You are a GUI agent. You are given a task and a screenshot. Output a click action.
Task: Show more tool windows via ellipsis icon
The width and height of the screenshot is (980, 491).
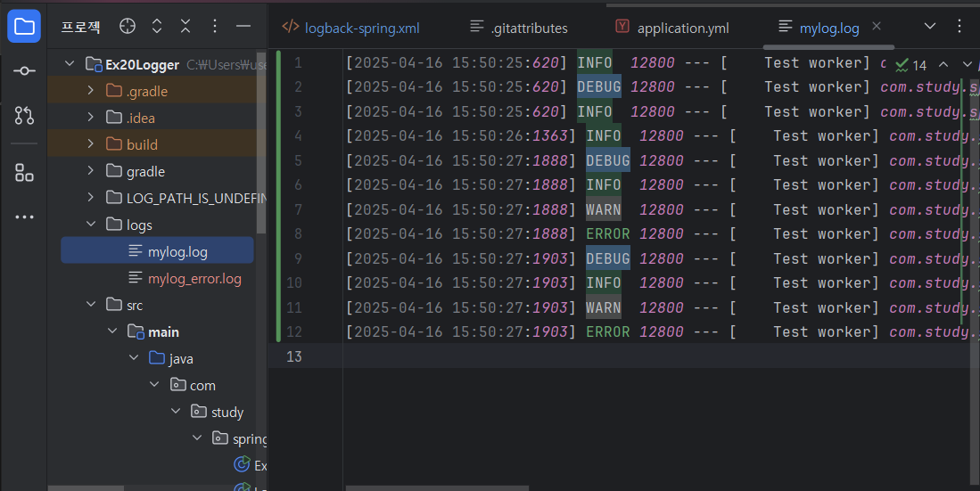point(24,217)
